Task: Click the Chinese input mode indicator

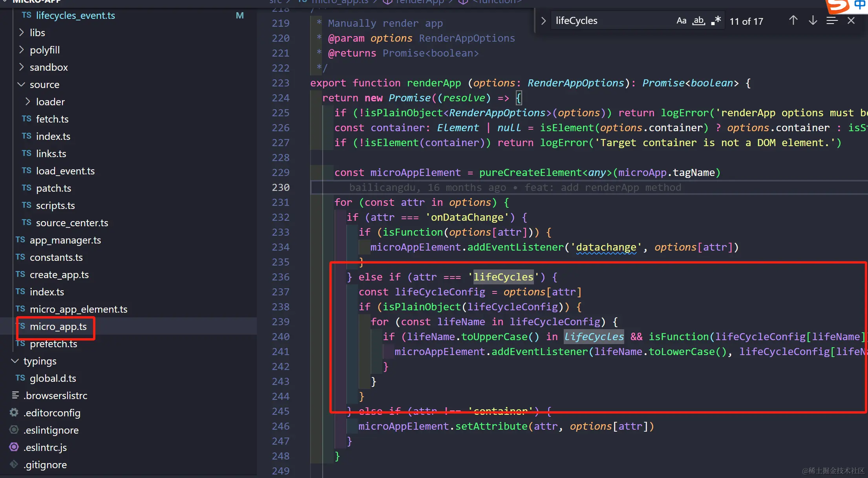Action: coord(859,5)
